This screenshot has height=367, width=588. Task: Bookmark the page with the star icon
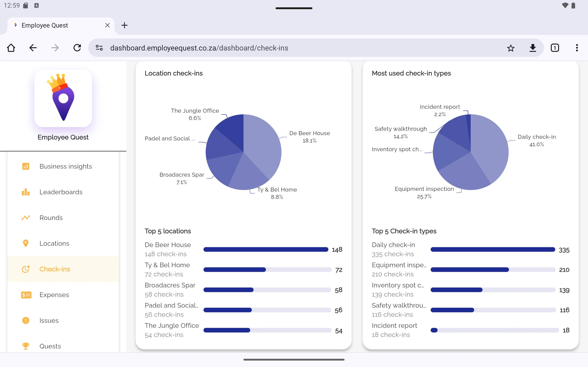click(511, 48)
